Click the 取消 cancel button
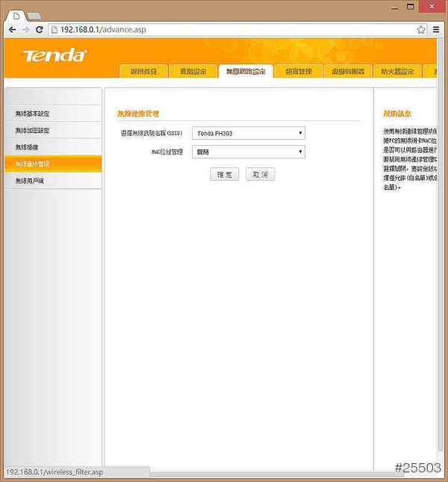Viewport: 448px width, 482px height. tap(260, 175)
